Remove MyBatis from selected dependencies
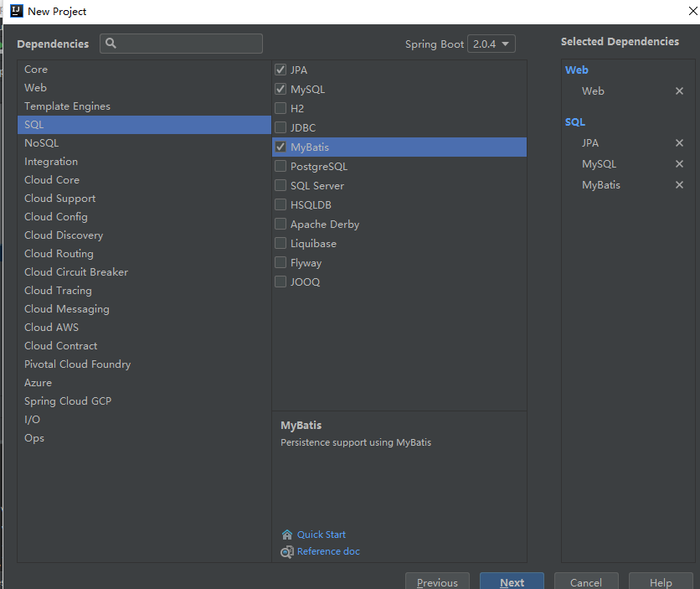 pyautogui.click(x=679, y=185)
